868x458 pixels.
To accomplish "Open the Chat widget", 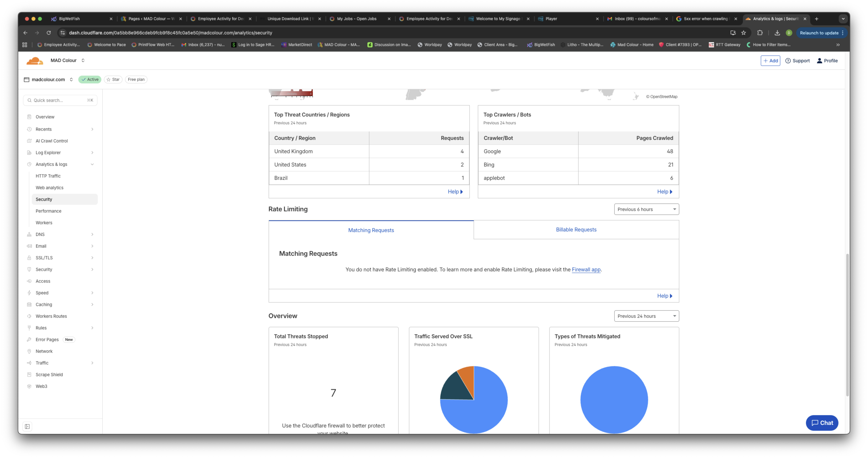I will pos(822,423).
